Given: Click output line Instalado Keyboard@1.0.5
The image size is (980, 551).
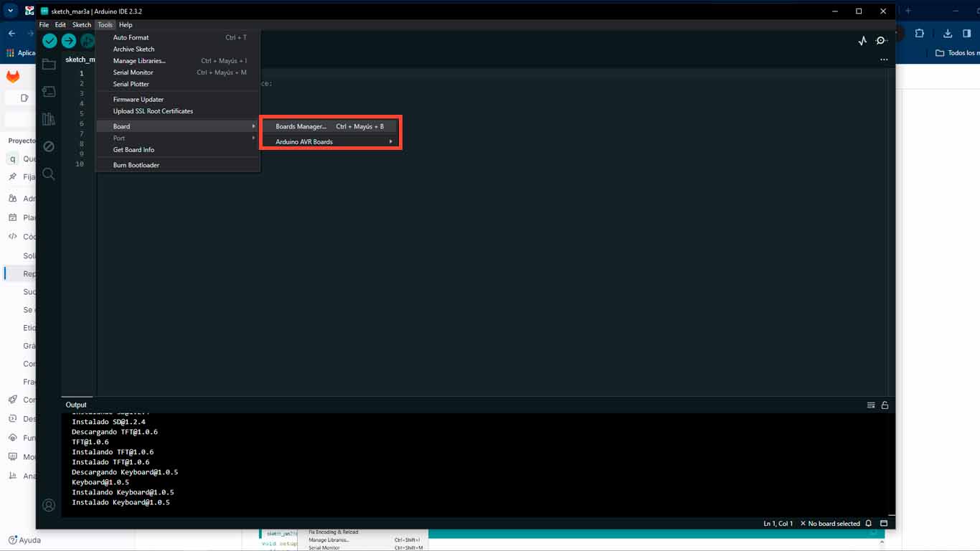Looking at the screenshot, I should coord(121,502).
